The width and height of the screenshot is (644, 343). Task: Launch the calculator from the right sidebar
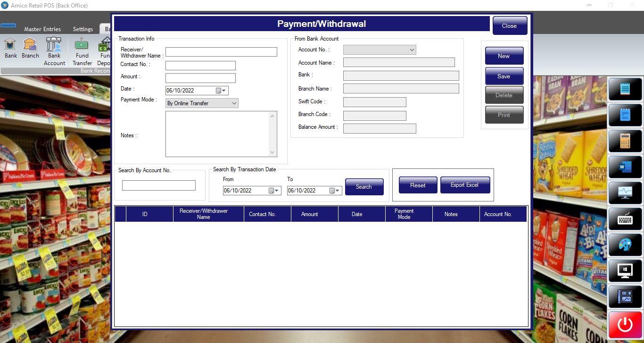click(x=625, y=141)
